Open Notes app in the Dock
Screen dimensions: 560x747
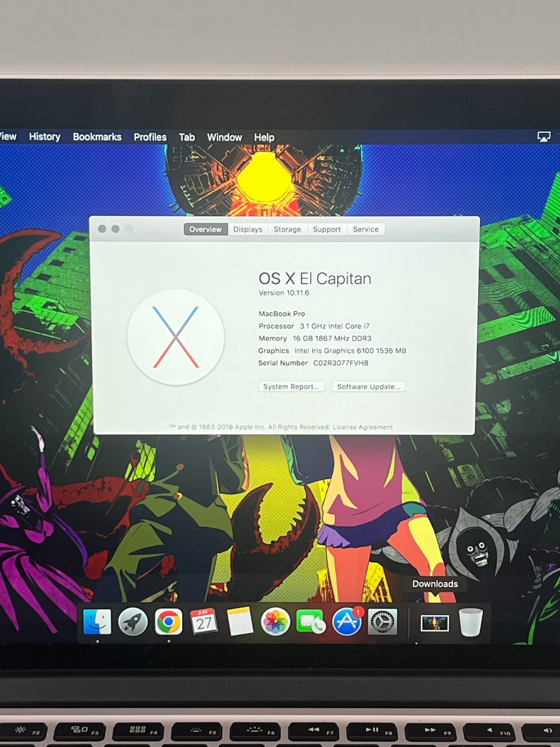click(x=240, y=622)
